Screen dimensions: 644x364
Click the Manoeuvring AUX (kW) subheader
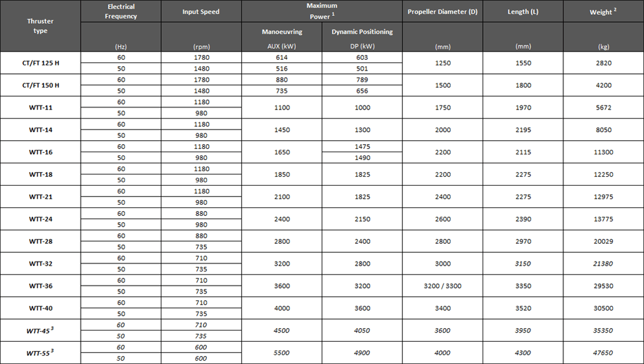282,38
